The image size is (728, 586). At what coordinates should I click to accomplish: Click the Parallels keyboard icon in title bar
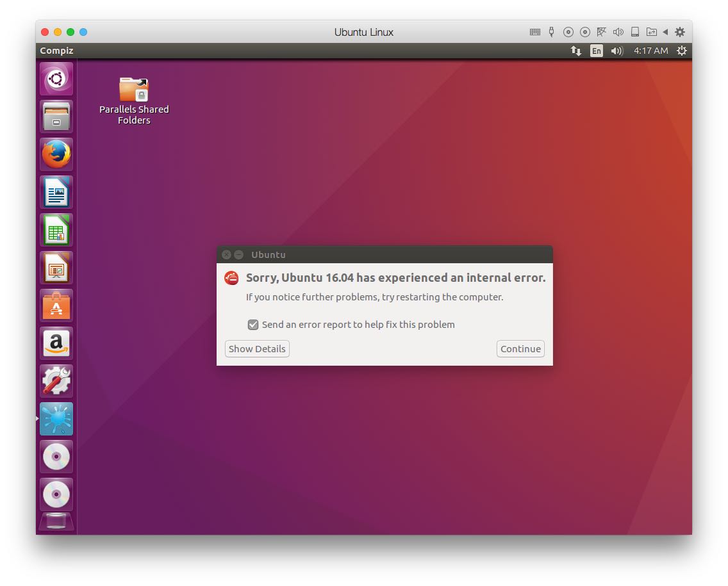pos(535,32)
